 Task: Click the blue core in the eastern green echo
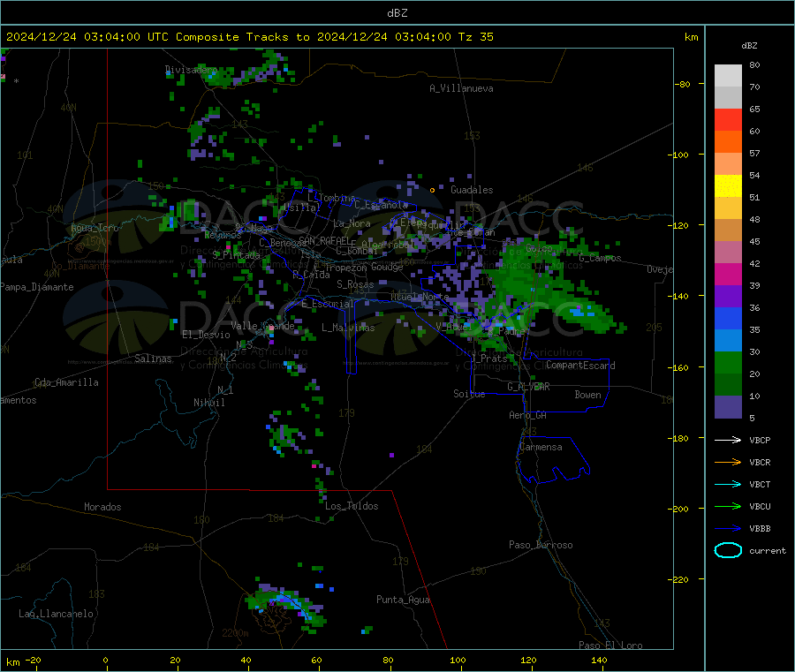click(x=580, y=311)
